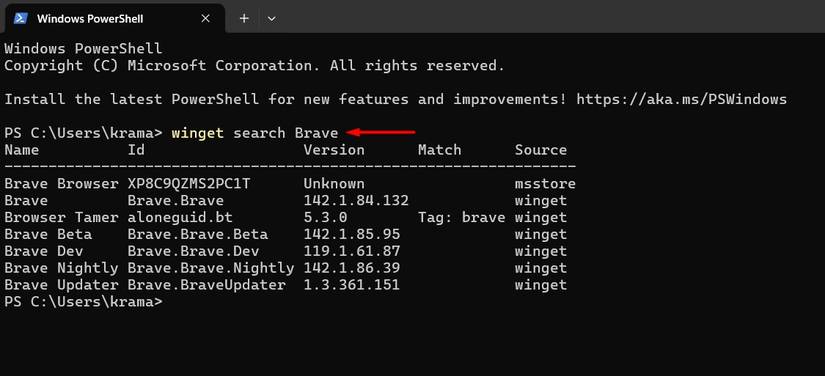Click the 'winget' command word
The width and height of the screenshot is (825, 376).
[197, 133]
